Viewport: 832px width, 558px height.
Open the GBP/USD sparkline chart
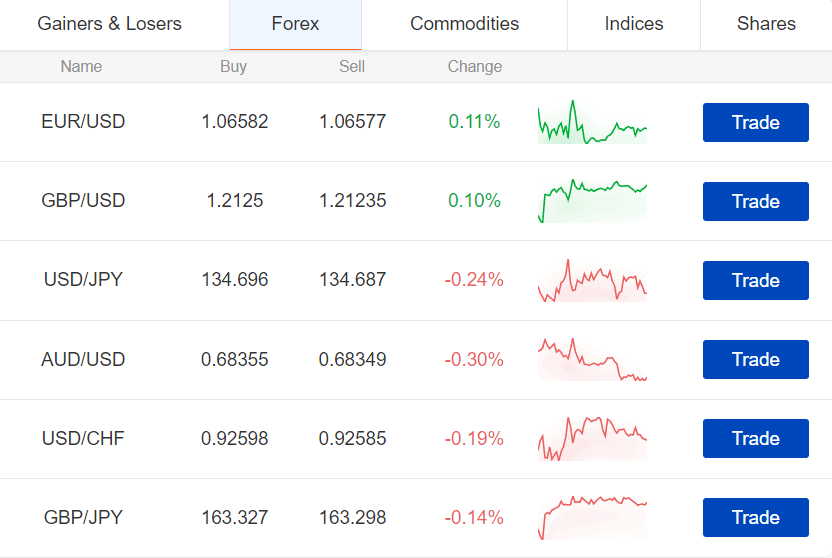coord(592,201)
